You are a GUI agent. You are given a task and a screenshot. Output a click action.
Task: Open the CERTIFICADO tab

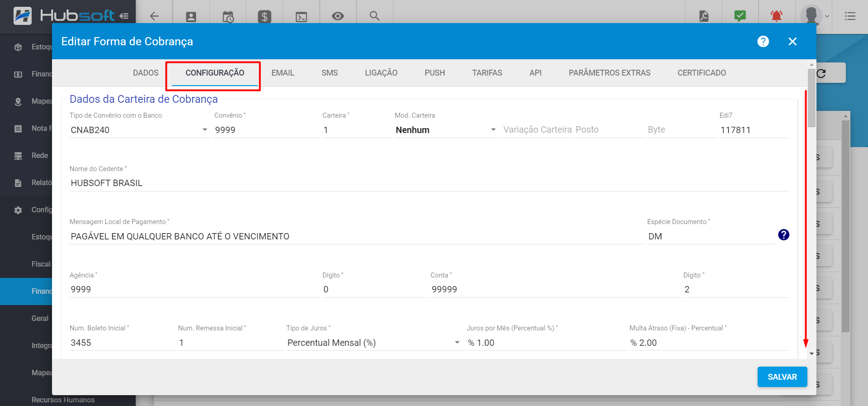pos(702,73)
